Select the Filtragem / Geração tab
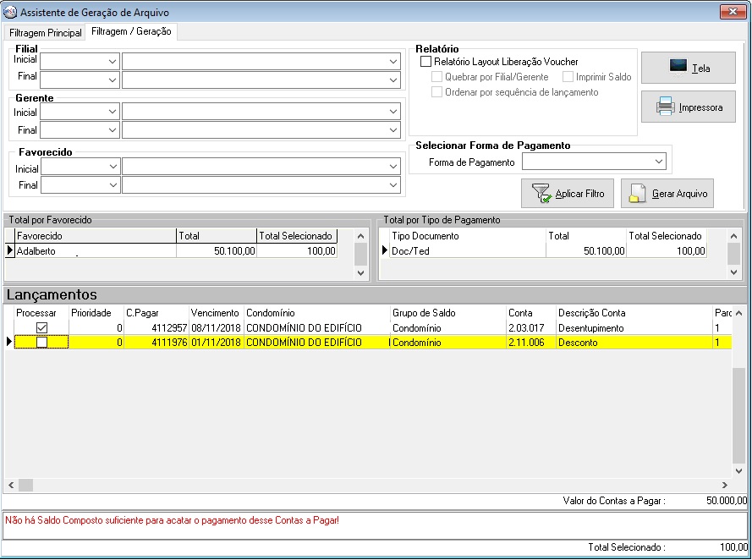 click(131, 31)
